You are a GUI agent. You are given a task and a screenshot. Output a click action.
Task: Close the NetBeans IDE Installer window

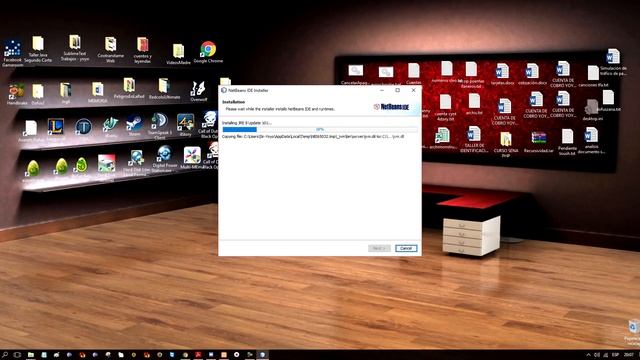pyautogui.click(x=413, y=90)
